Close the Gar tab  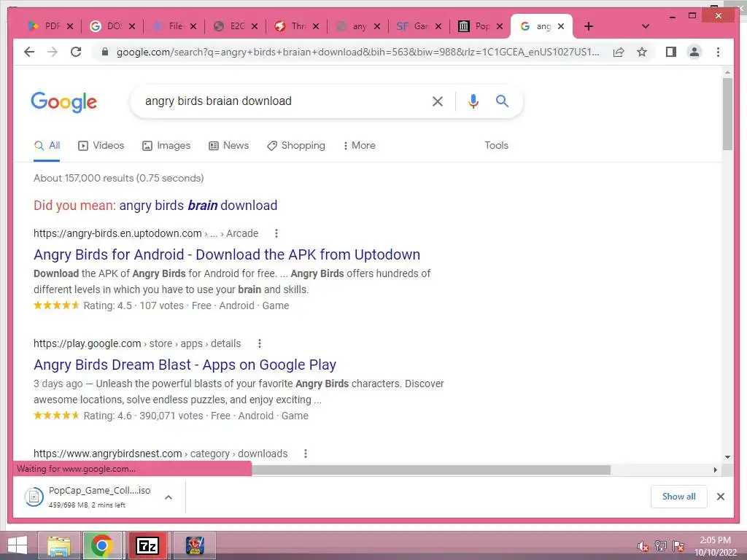point(438,26)
